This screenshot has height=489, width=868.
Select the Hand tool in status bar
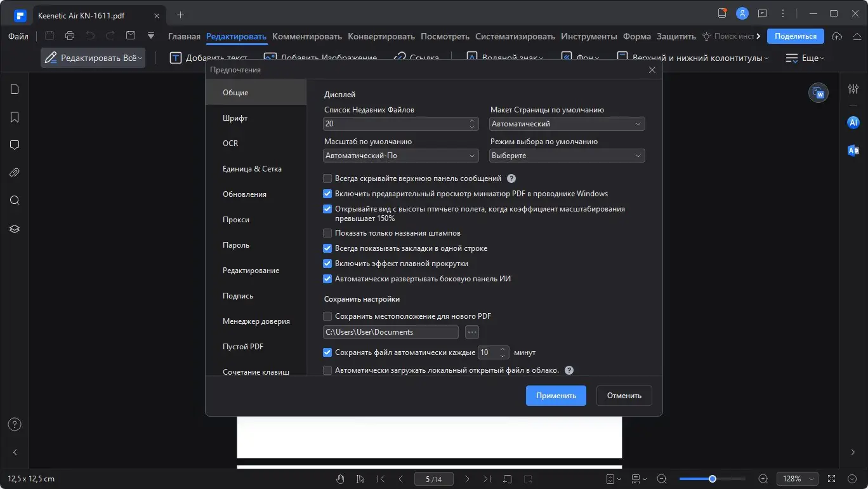pyautogui.click(x=341, y=479)
